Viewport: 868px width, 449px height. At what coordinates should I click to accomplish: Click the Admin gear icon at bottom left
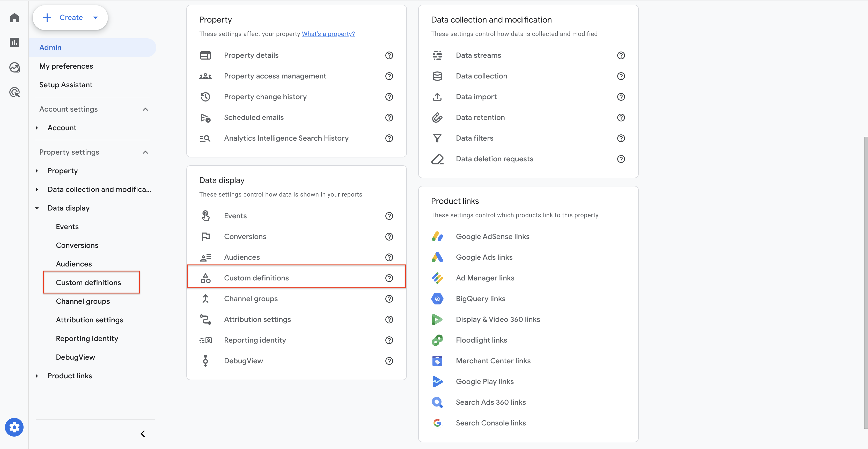click(x=14, y=428)
